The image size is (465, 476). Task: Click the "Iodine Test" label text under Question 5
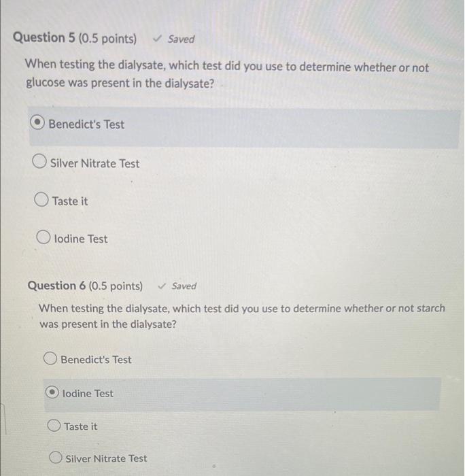pyautogui.click(x=81, y=239)
